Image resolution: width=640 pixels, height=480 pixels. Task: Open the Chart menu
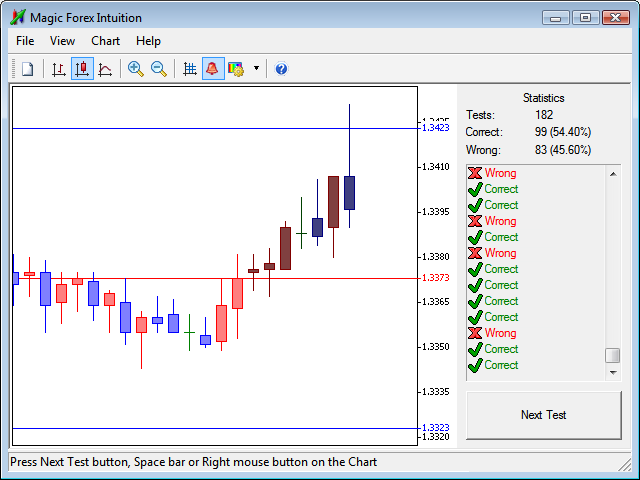click(105, 41)
